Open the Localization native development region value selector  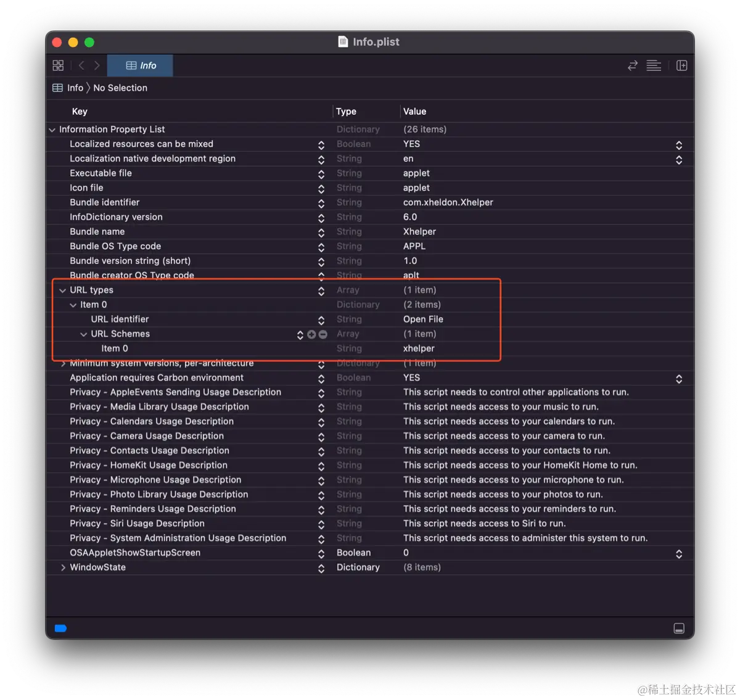pos(678,159)
